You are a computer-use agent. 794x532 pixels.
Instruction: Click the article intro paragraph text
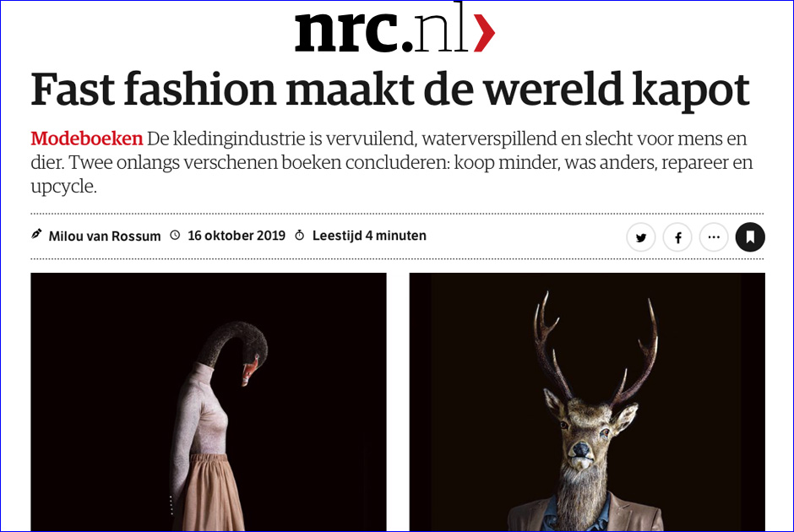392,162
